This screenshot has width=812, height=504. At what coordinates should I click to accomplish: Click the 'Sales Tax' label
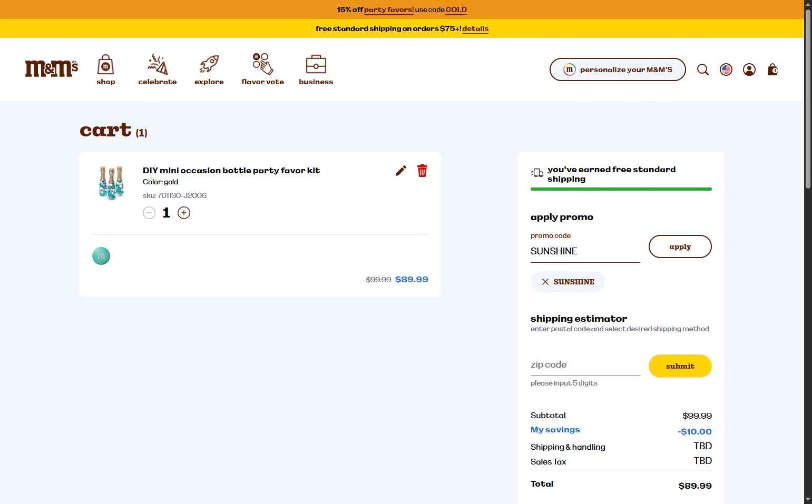pyautogui.click(x=549, y=462)
